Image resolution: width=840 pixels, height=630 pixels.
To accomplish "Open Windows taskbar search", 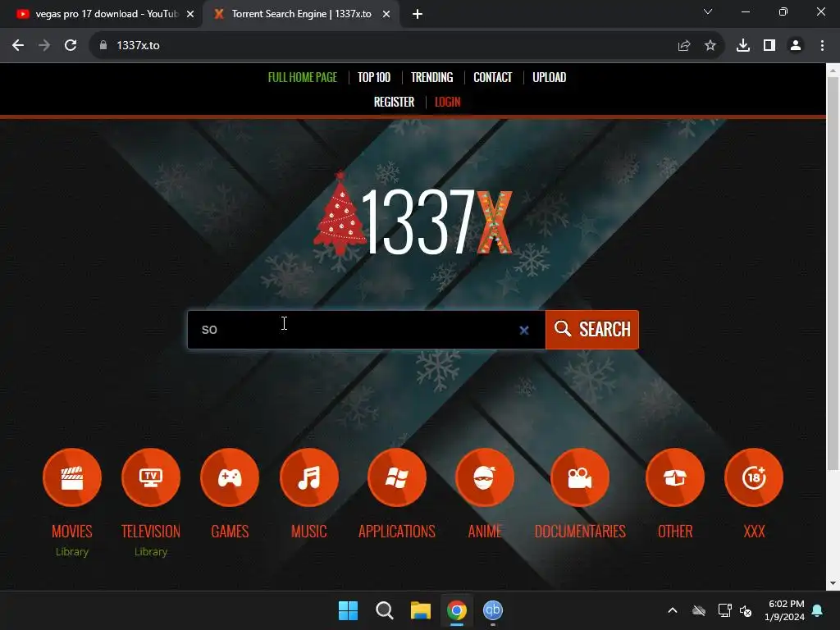I will (x=384, y=610).
